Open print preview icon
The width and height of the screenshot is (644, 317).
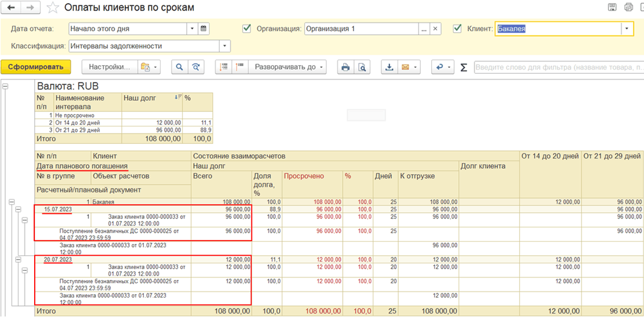click(361, 67)
